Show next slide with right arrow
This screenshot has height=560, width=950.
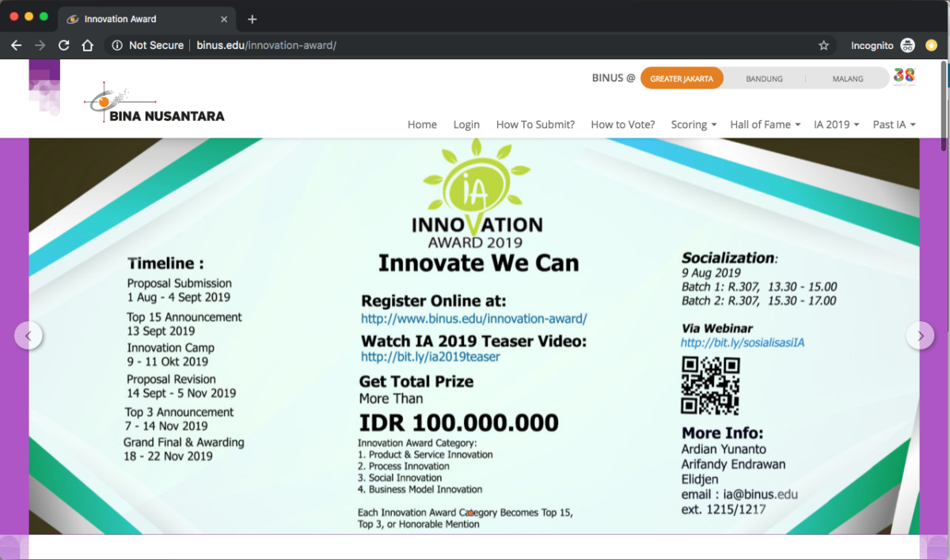[921, 335]
